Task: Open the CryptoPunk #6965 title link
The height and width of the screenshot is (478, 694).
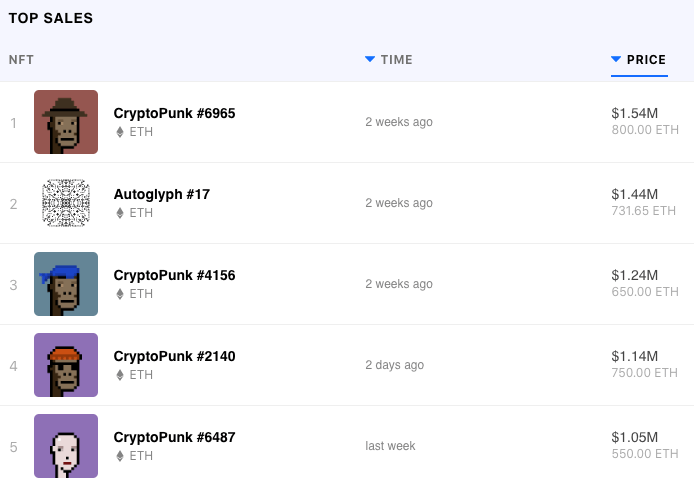Action: (x=174, y=113)
